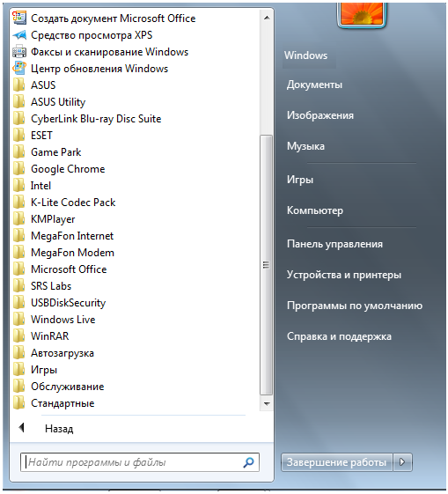This screenshot has height=494, width=448.
Task: Open Справка и поддержка
Action: click(x=339, y=336)
